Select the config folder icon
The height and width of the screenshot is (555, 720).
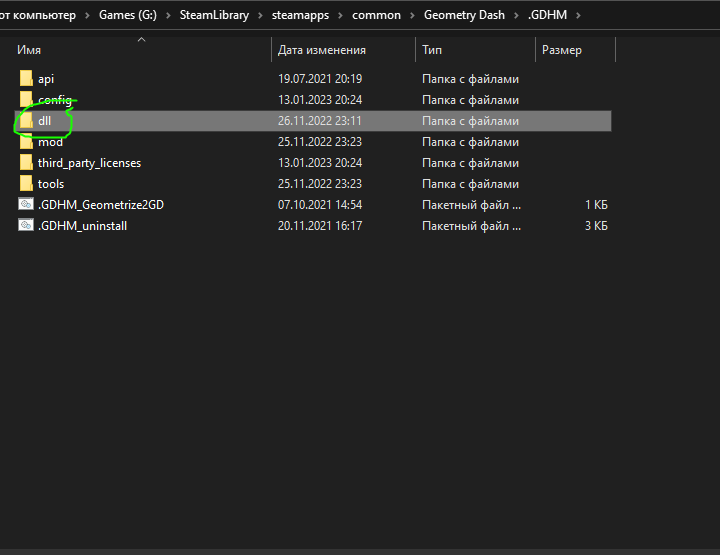[27, 100]
